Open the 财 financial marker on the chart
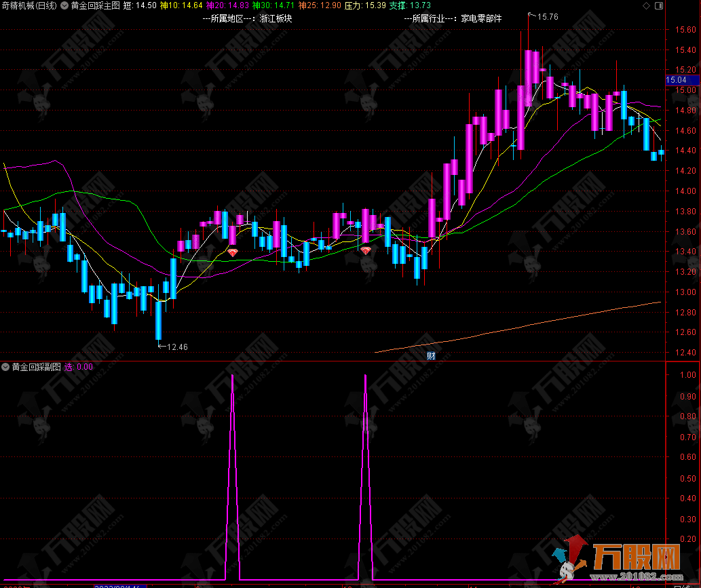 tap(431, 356)
